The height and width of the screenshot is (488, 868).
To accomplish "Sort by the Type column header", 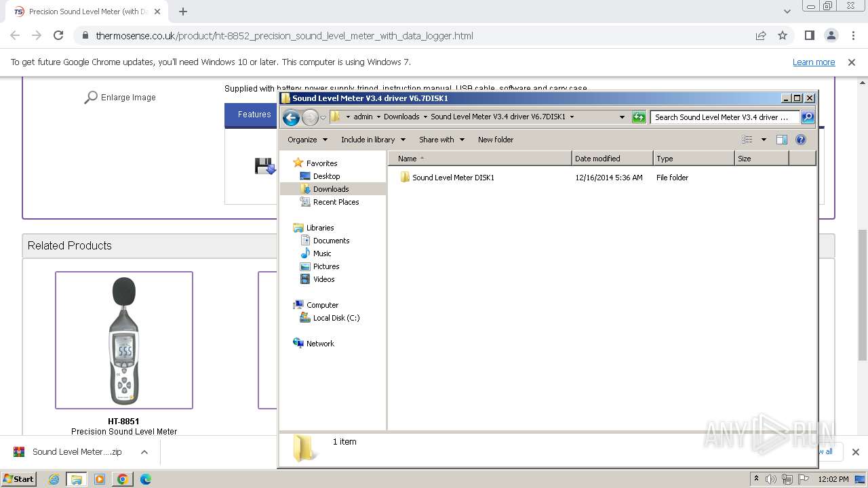I will [x=694, y=159].
